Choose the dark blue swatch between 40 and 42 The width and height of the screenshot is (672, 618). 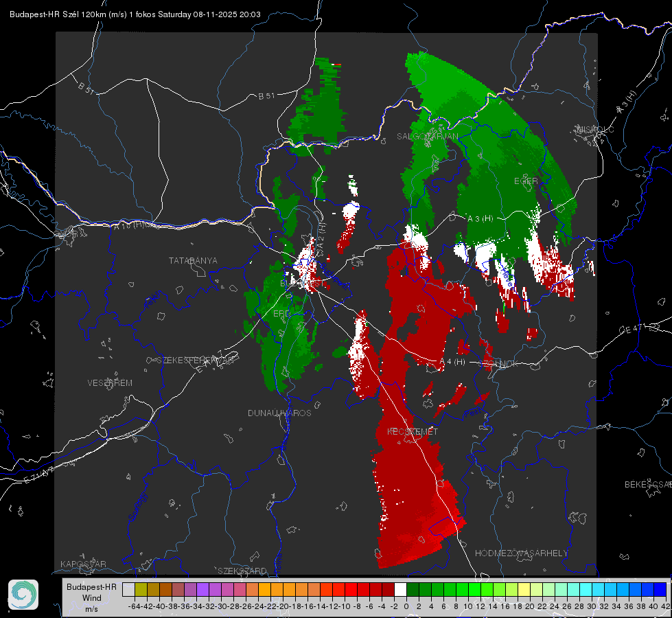tap(660, 590)
